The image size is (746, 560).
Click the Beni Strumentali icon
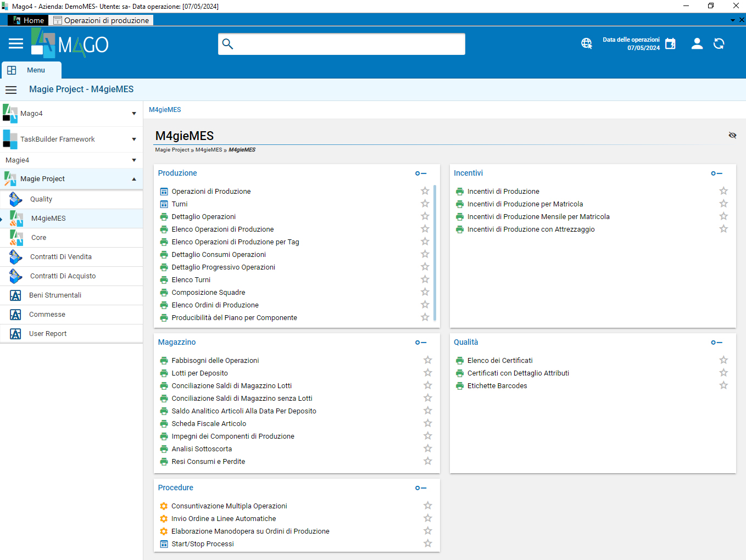[16, 295]
